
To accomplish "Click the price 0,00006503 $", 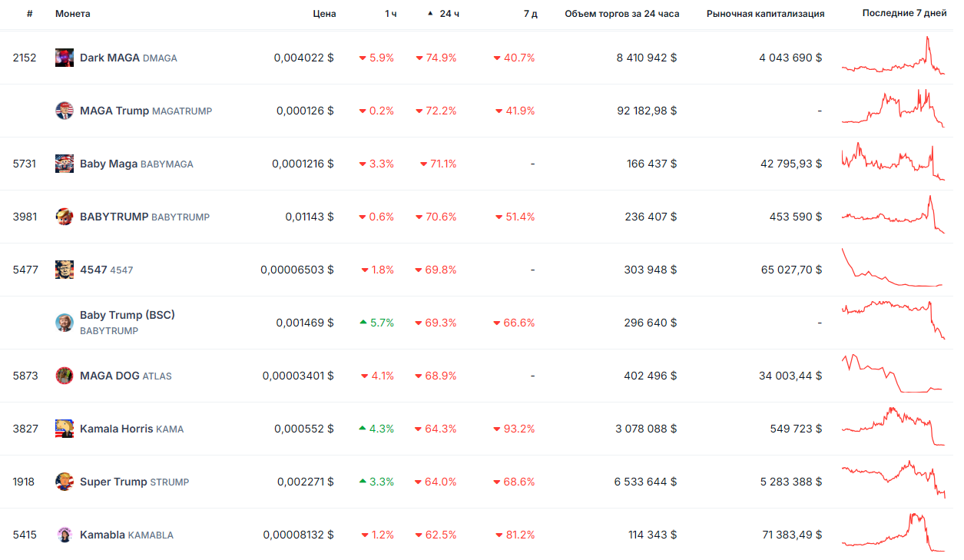I will (x=297, y=270).
